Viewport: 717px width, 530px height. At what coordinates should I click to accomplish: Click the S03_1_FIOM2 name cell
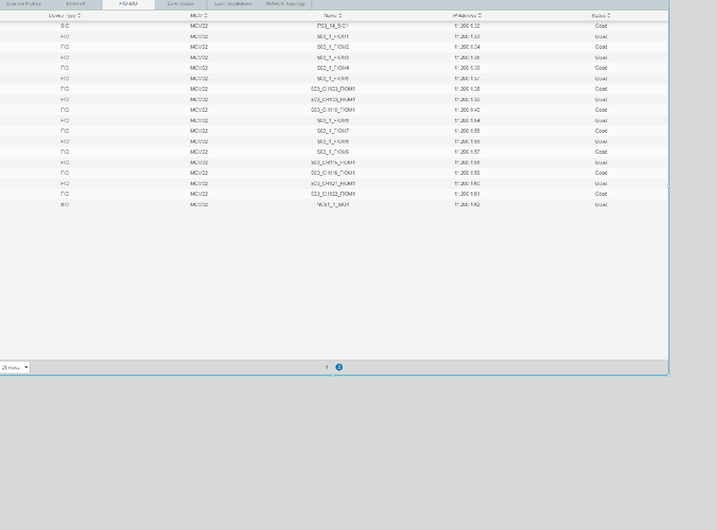coord(333,47)
